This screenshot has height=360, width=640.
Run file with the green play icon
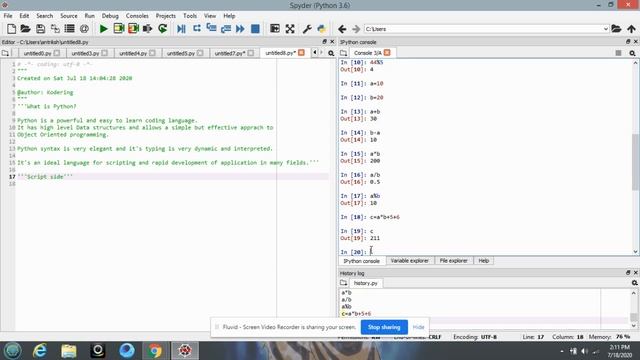[103, 29]
